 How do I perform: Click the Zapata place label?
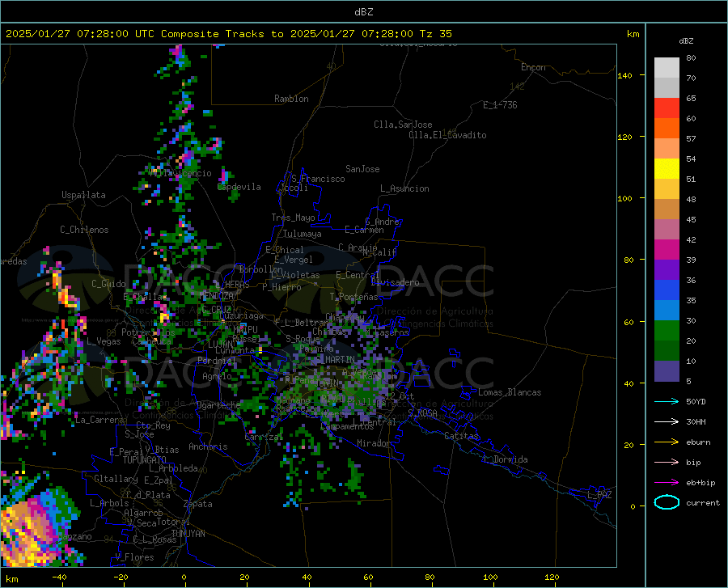(x=198, y=504)
